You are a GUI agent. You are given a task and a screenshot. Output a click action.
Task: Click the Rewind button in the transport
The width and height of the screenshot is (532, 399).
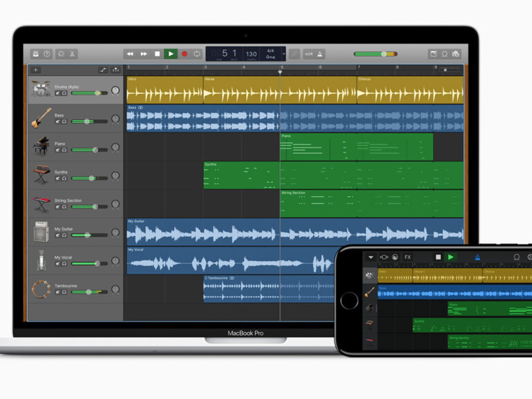tap(130, 54)
